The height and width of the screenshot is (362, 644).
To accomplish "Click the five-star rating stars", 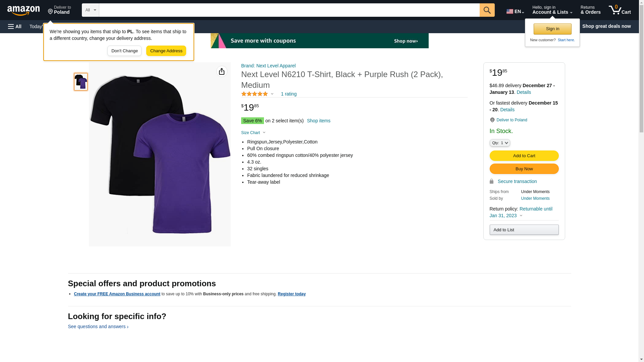I will [255, 94].
